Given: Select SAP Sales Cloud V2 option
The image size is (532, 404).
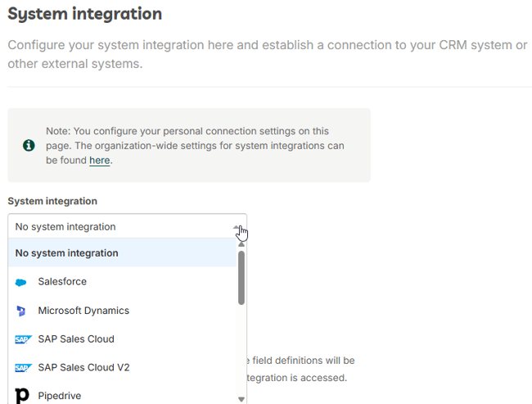Looking at the screenshot, I should click(x=122, y=367).
